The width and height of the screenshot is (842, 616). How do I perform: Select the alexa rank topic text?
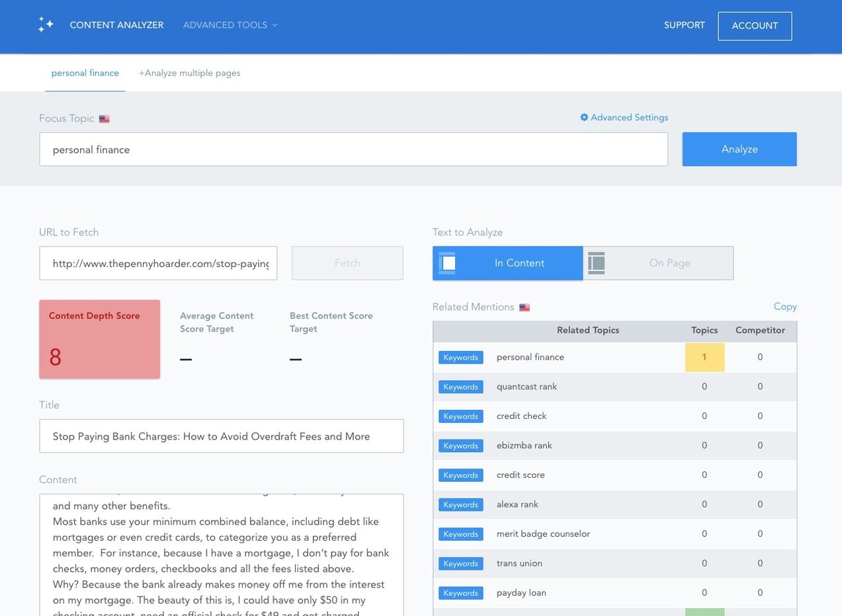[517, 504]
